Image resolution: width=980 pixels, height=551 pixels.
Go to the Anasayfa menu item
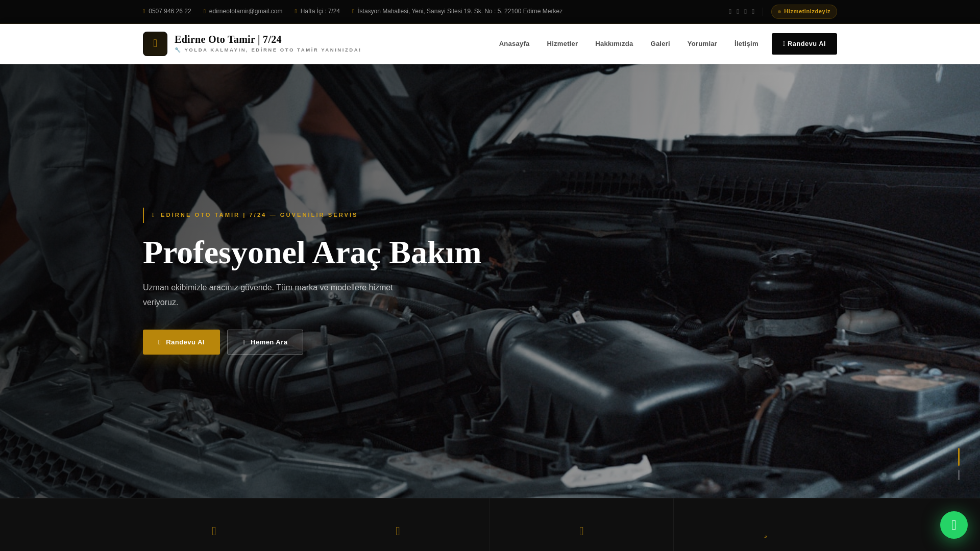point(514,44)
